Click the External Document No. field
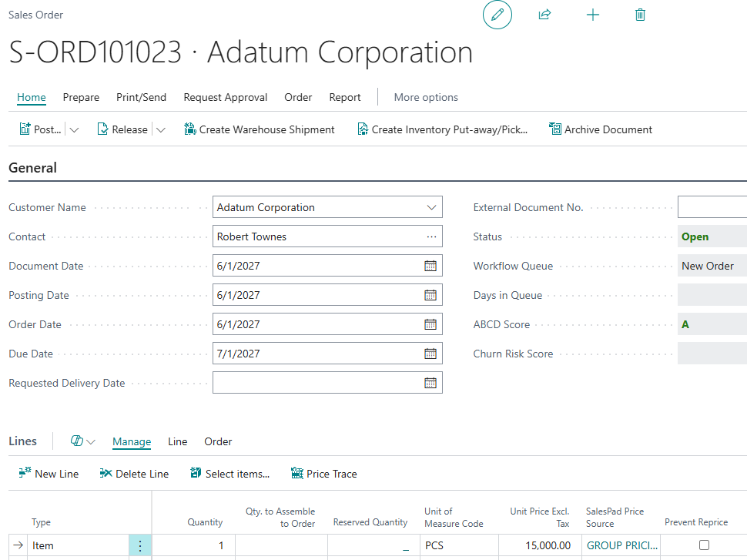Image resolution: width=747 pixels, height=560 pixels. (712, 207)
